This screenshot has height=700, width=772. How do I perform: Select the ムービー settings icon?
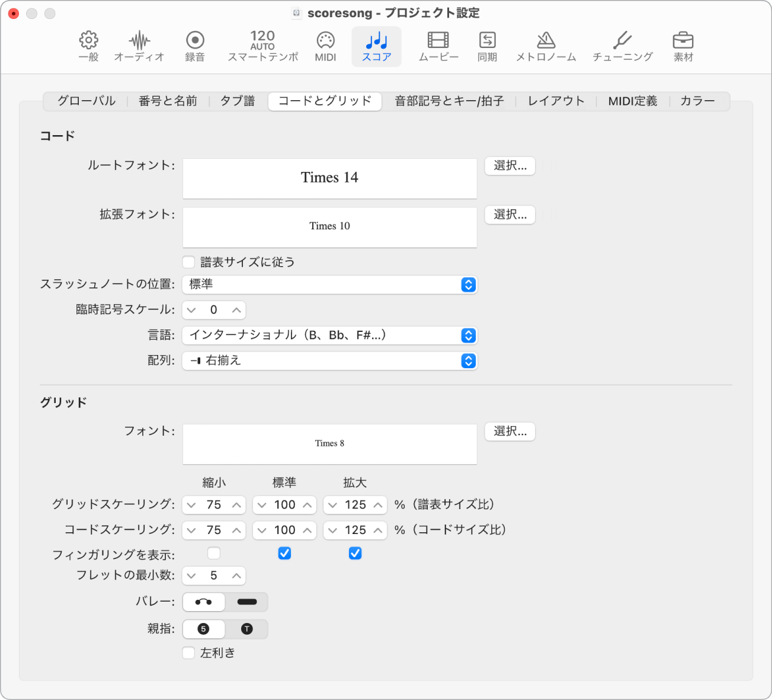coord(438,45)
